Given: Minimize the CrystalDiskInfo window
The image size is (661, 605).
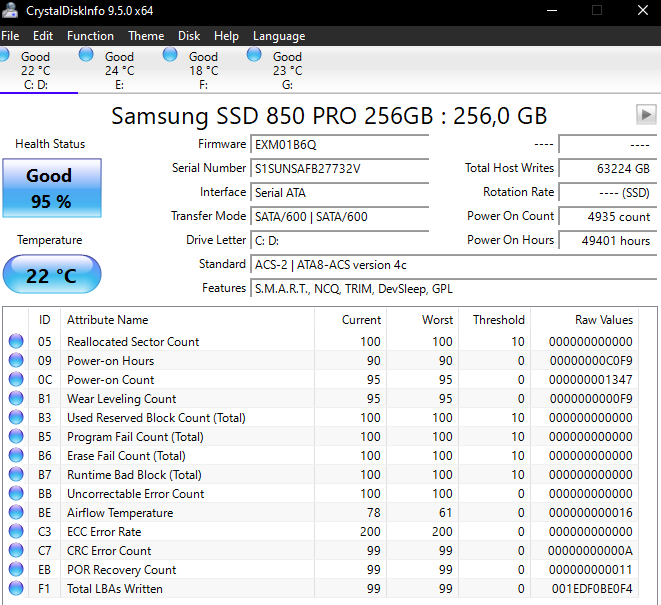Looking at the screenshot, I should [552, 10].
